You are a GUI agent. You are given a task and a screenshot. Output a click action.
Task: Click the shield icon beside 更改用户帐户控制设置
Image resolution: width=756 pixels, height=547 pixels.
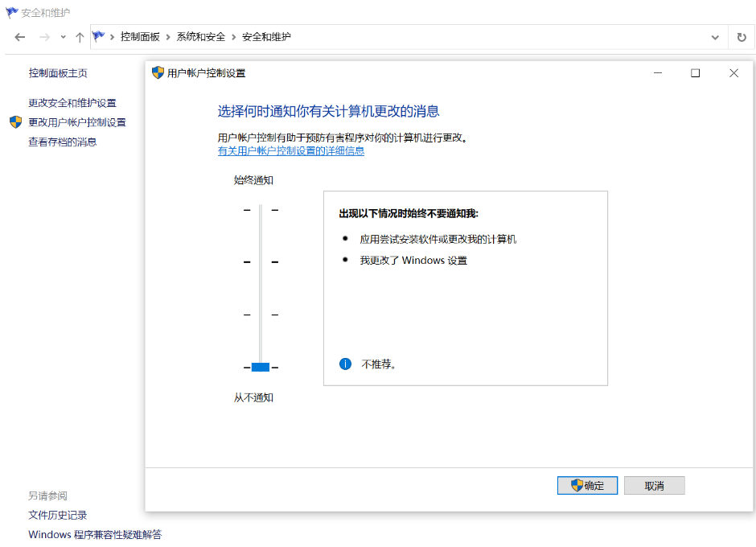click(x=14, y=122)
